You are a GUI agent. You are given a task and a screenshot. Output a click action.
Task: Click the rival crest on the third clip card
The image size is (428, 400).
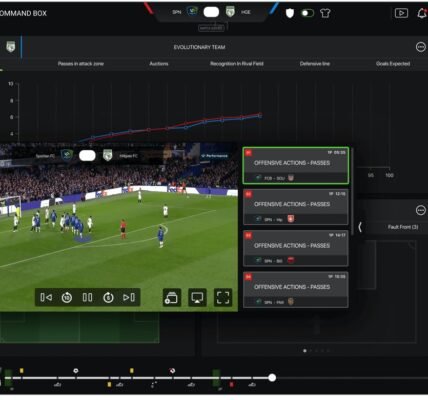pos(291,260)
